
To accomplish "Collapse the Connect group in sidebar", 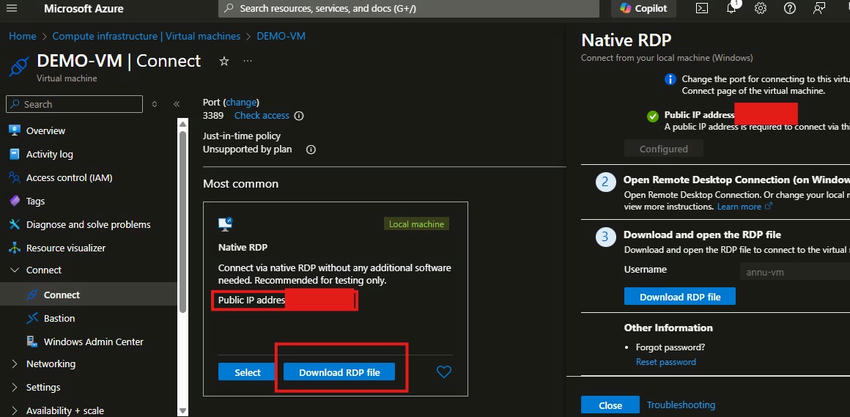I will (x=15, y=270).
